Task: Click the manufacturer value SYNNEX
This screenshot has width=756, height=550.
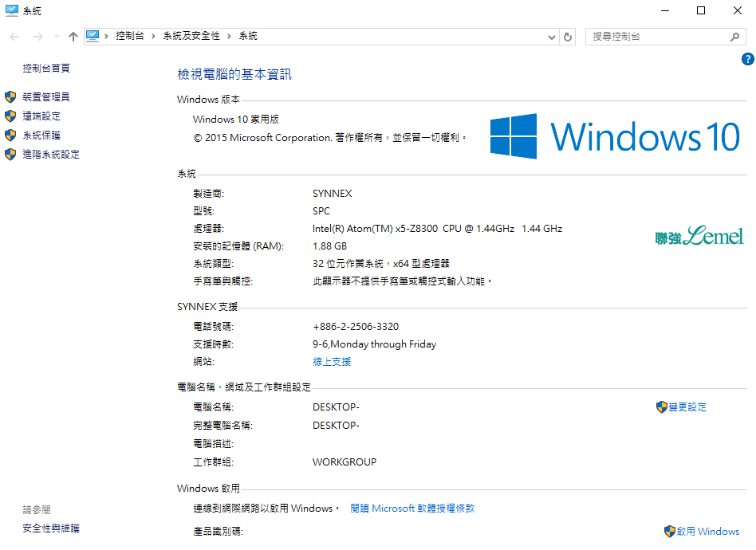Action: pyautogui.click(x=333, y=194)
